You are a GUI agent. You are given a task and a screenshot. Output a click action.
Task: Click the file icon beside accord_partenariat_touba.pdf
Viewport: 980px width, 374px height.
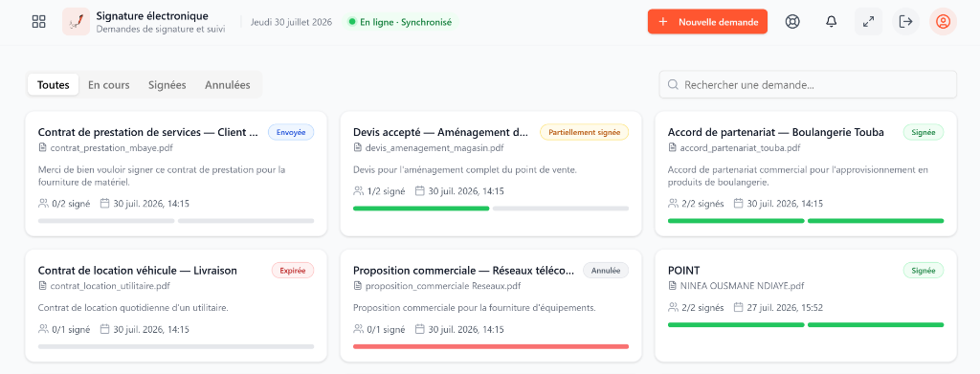tap(673, 148)
